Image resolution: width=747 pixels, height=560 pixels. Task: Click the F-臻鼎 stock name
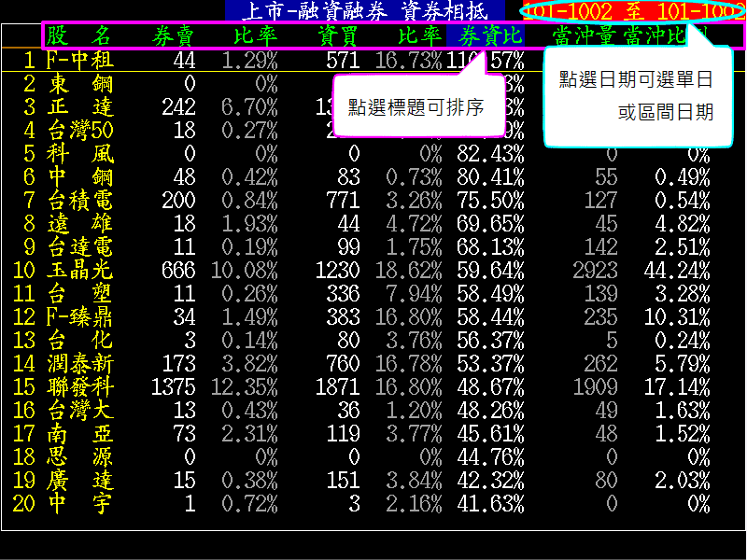[78, 316]
